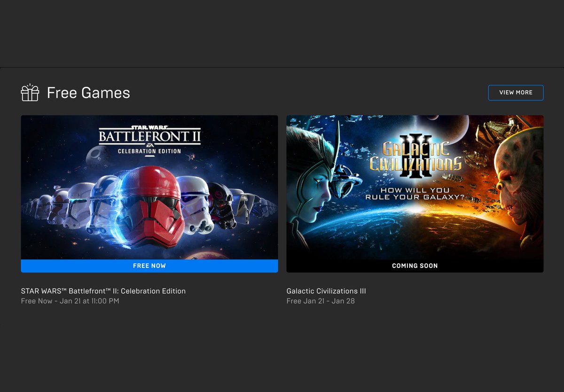Open the Battlefront II game thumbnail
Viewport: 564px width, 392px height.
point(149,188)
